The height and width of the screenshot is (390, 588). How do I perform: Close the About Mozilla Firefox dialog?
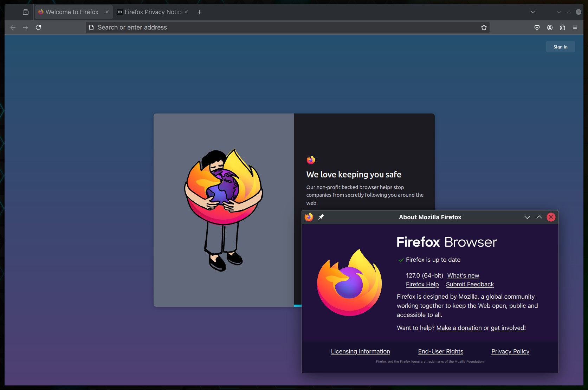[551, 217]
